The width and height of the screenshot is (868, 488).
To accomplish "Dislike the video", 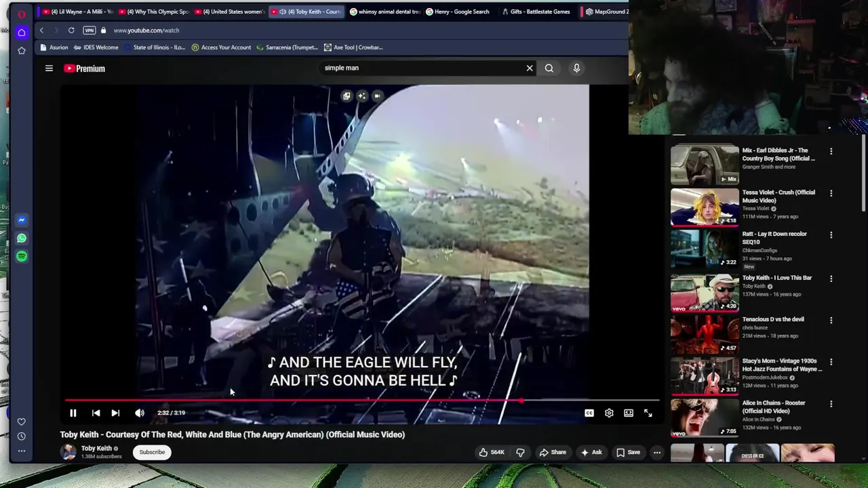I will pos(520,452).
